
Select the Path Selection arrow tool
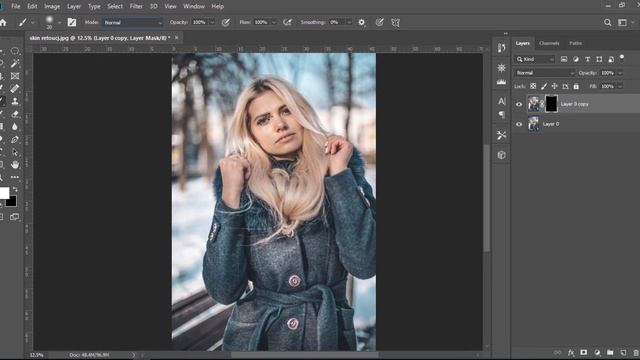click(x=15, y=152)
